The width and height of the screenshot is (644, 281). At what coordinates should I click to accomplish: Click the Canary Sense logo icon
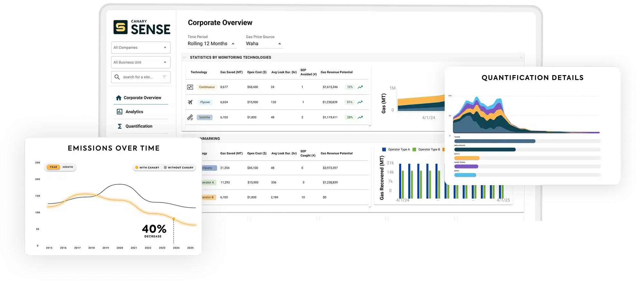120,27
